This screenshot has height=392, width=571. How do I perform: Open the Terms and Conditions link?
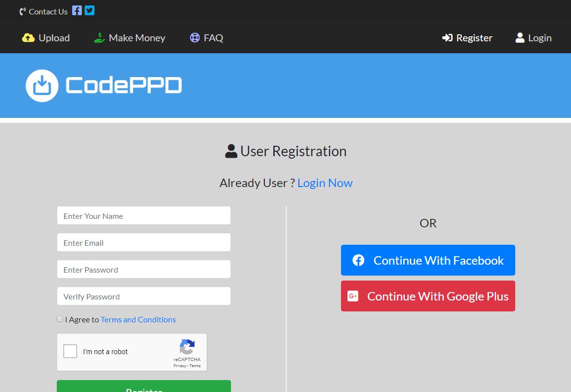tap(138, 319)
